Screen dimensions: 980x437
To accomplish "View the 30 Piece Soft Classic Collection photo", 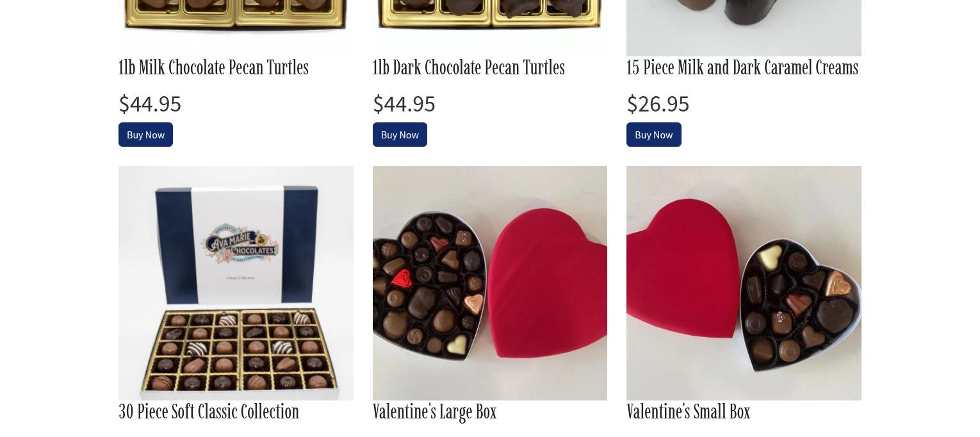I will 236,283.
